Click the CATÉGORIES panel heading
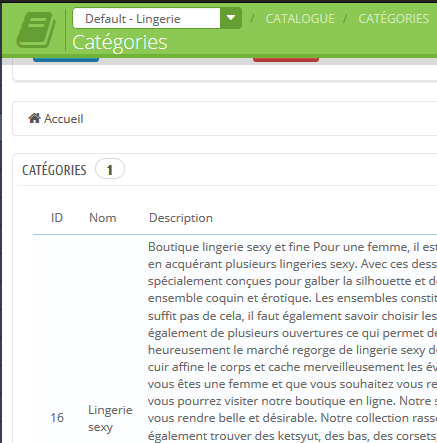Viewport: 437px width, 443px height. [x=54, y=170]
